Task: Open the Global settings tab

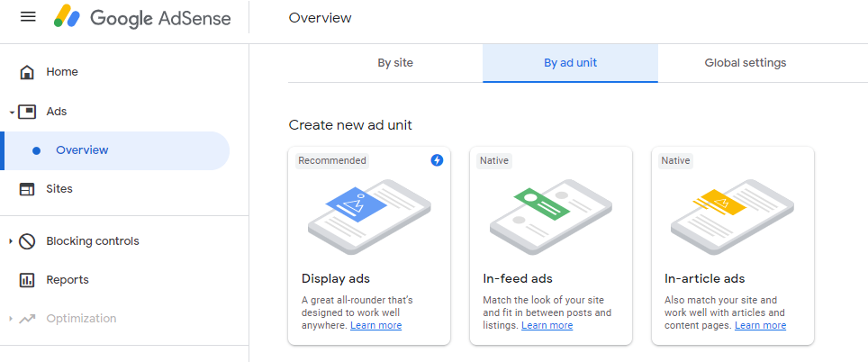Action: click(746, 63)
